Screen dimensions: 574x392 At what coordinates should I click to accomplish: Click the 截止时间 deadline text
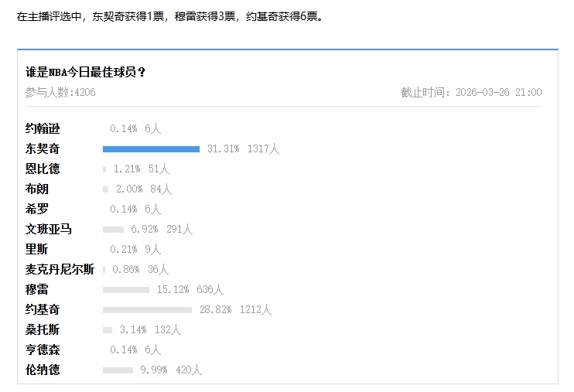pos(471,93)
